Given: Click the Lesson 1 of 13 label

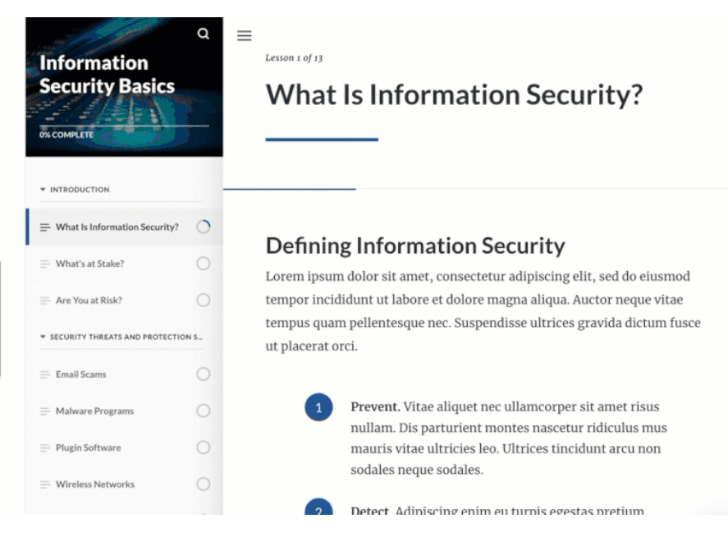Looking at the screenshot, I should click(x=294, y=58).
